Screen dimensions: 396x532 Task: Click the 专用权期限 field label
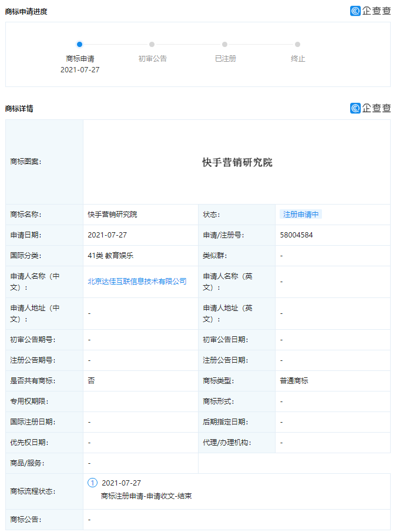tap(29, 401)
